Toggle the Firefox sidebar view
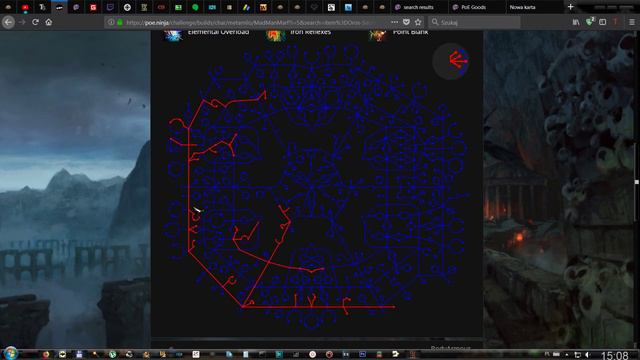The height and width of the screenshot is (360, 640). 602,22
